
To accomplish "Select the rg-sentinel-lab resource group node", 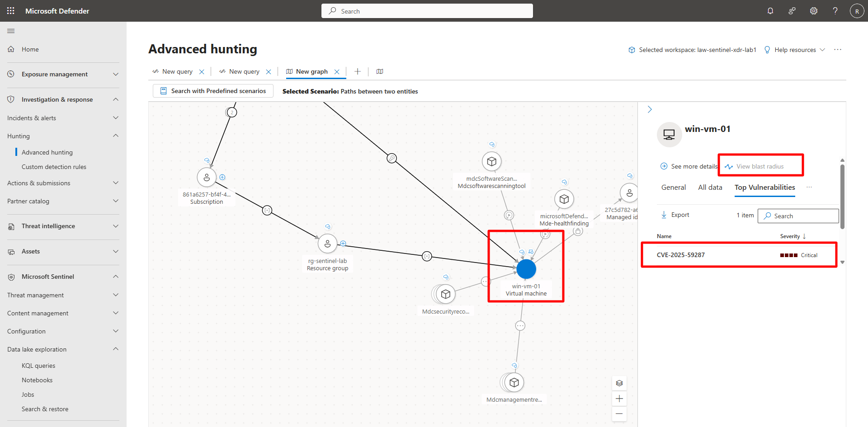I will tap(327, 244).
